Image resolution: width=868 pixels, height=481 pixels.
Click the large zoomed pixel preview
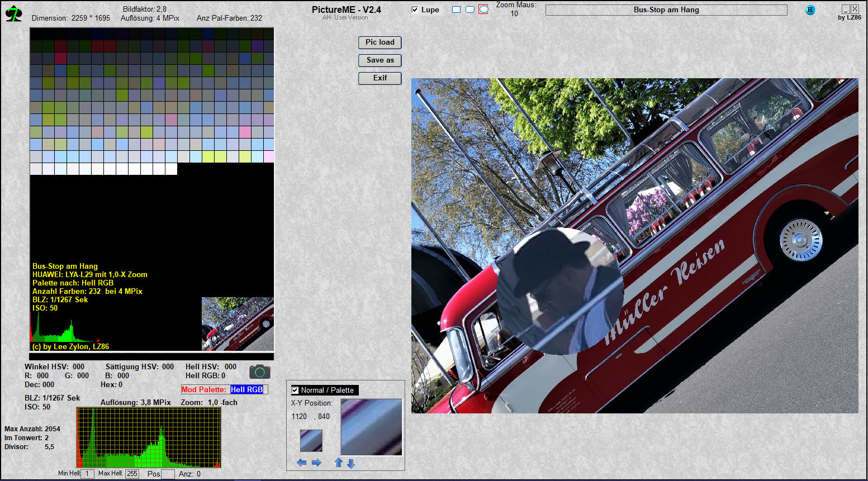[x=371, y=427]
